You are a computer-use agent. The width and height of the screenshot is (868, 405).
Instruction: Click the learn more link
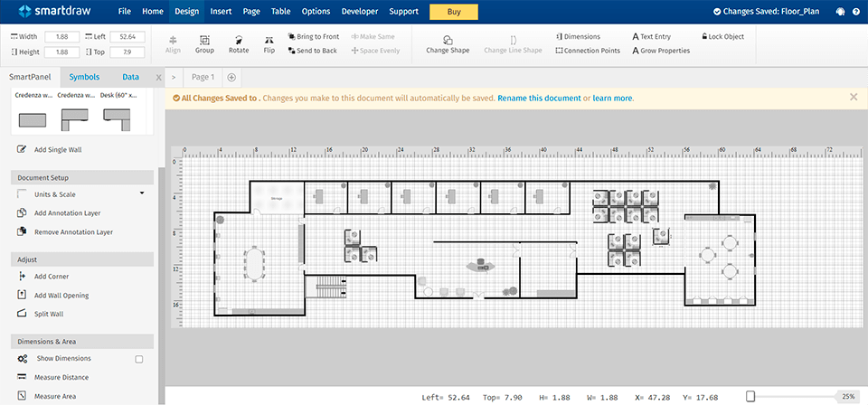point(612,98)
